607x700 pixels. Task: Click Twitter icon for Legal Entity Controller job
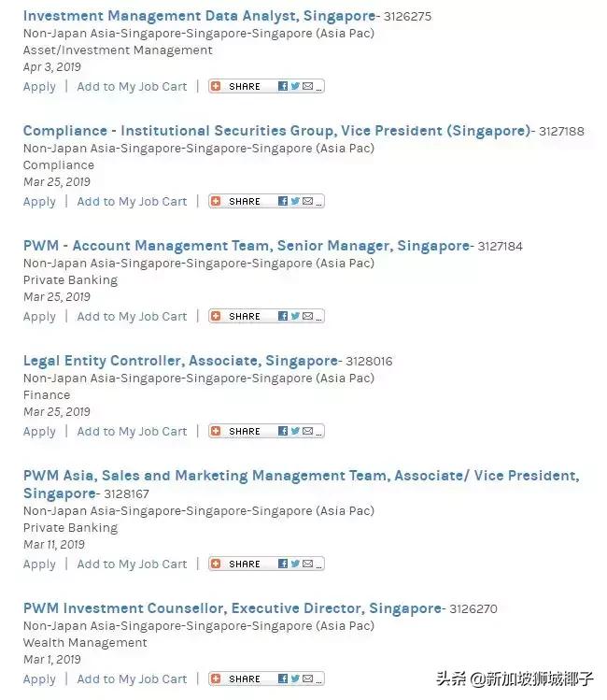click(x=295, y=431)
